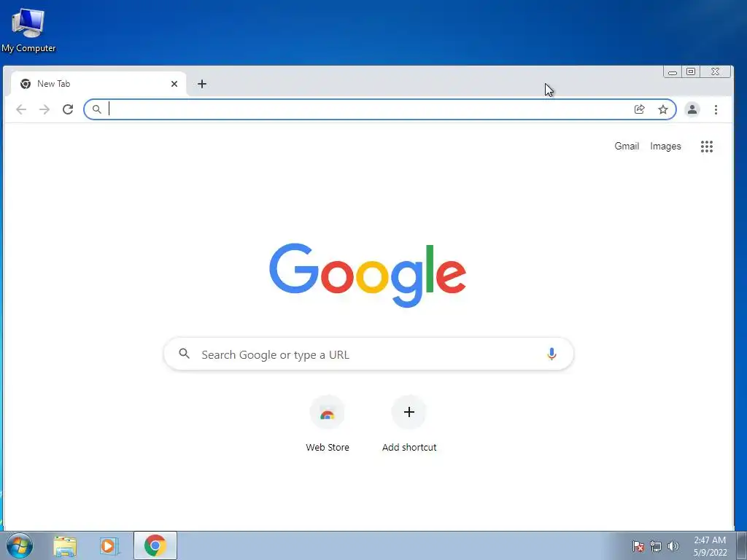Click the browser back arrow
The image size is (747, 560).
(x=21, y=109)
